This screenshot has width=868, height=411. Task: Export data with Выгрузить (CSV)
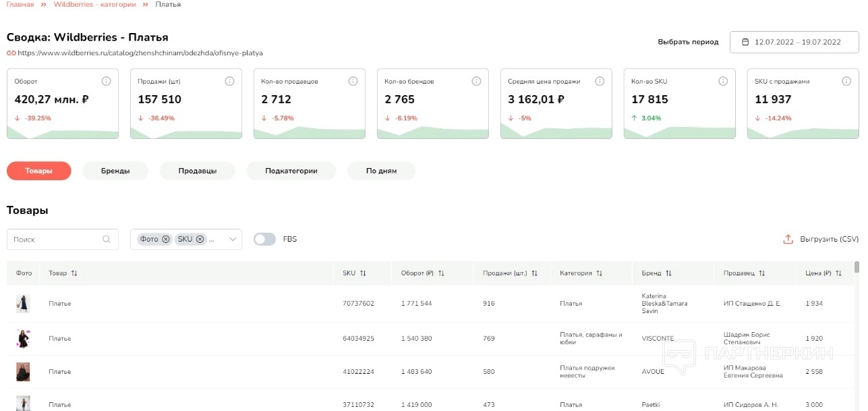pos(821,239)
